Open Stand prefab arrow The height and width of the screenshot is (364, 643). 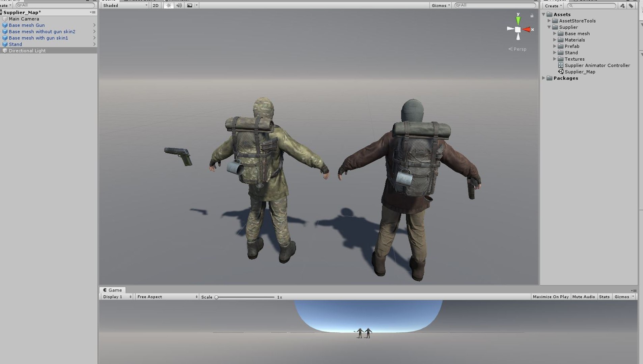[94, 44]
